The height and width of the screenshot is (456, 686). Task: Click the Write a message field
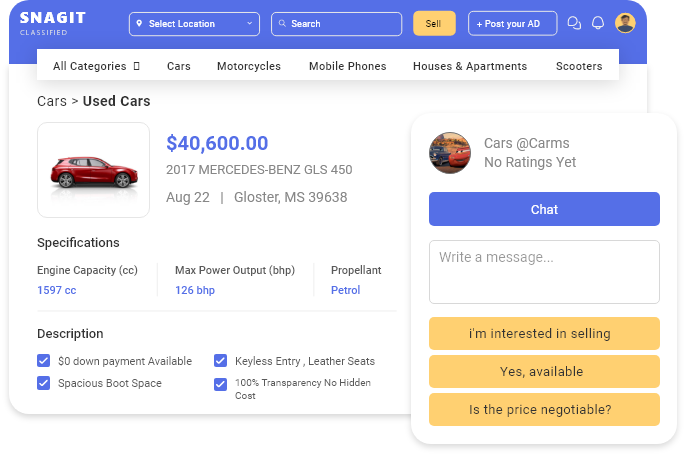coord(544,271)
